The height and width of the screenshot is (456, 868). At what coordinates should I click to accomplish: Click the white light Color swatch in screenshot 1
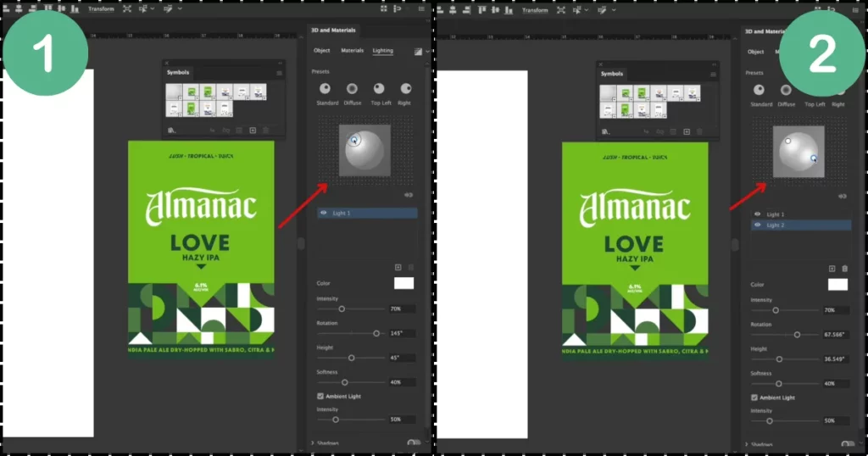[403, 283]
